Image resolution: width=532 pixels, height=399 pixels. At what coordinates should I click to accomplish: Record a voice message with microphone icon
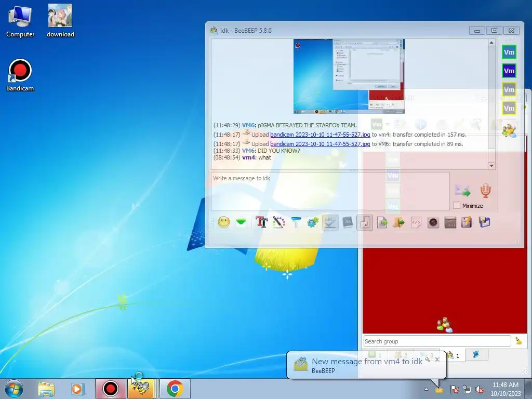[x=486, y=191]
